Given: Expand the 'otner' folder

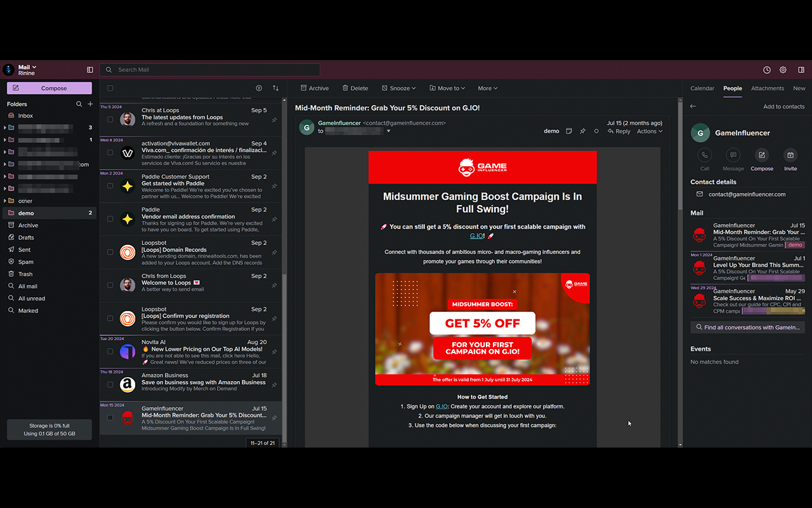Looking at the screenshot, I should [5, 201].
